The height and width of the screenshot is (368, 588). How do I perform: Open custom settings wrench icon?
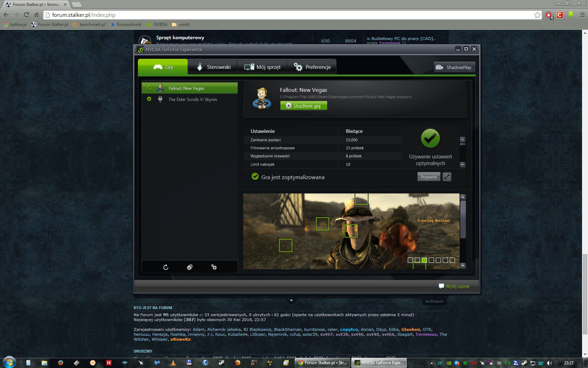tap(447, 177)
